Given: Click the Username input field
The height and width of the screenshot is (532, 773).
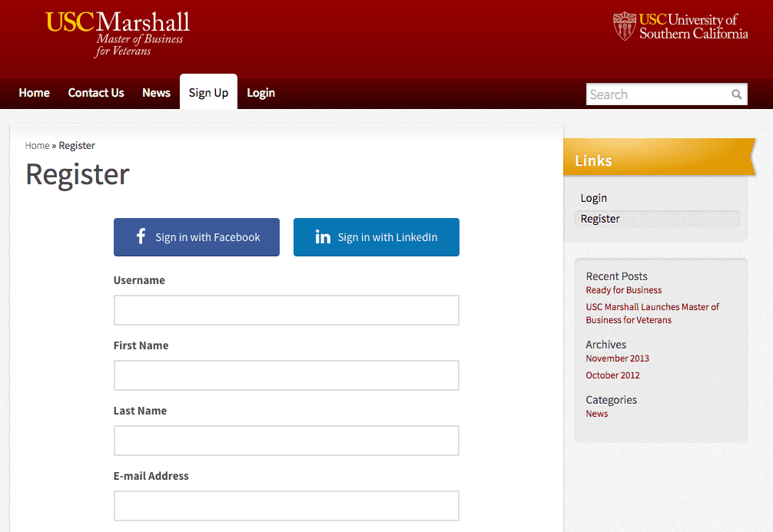Looking at the screenshot, I should coord(286,310).
